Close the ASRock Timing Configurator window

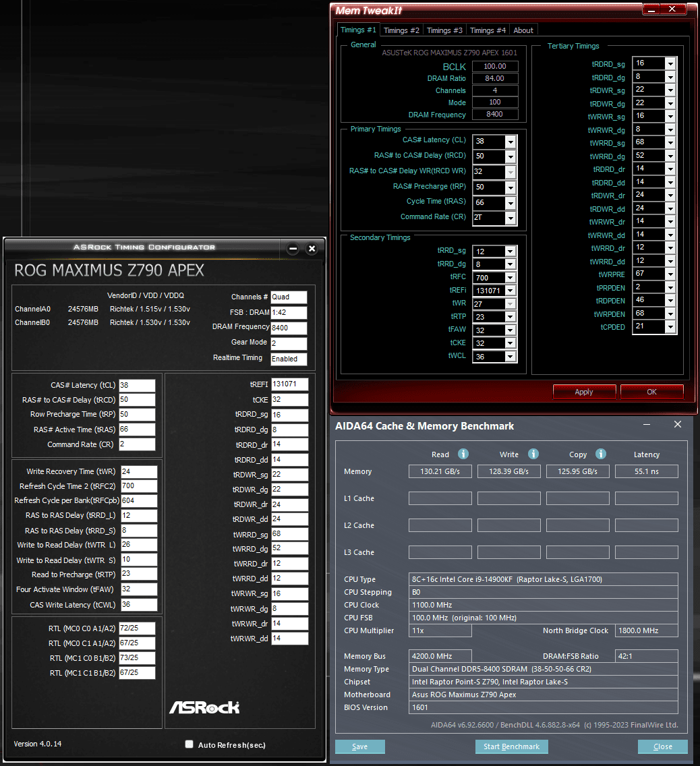click(x=312, y=249)
